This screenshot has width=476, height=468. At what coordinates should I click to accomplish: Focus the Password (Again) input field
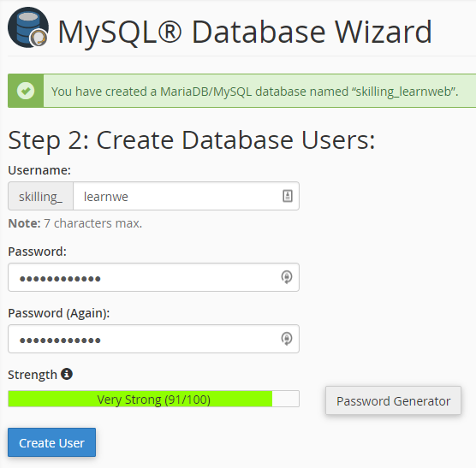pos(153,339)
